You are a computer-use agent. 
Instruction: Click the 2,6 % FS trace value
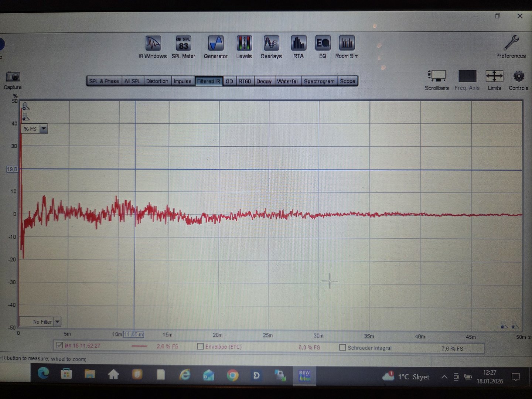pyautogui.click(x=167, y=346)
